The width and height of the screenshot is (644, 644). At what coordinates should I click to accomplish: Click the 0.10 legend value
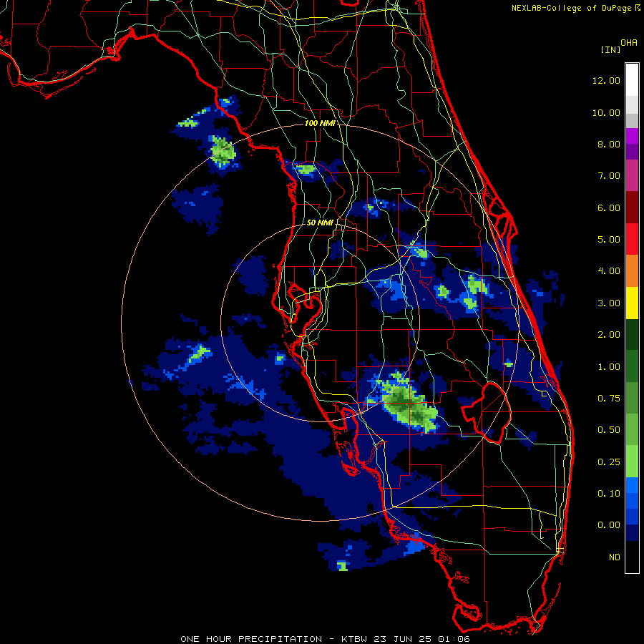point(609,494)
